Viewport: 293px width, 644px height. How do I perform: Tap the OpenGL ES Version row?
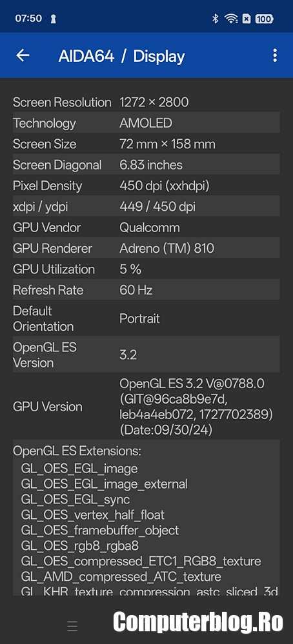[x=146, y=355]
